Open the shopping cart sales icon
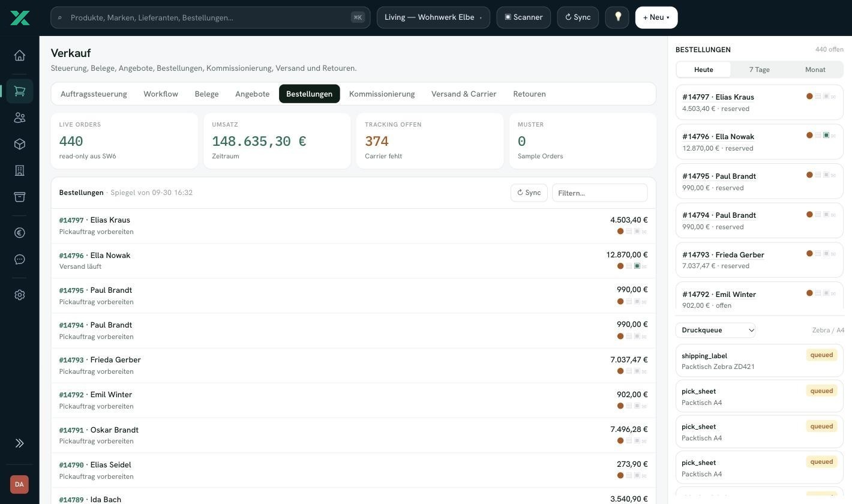 tap(20, 91)
